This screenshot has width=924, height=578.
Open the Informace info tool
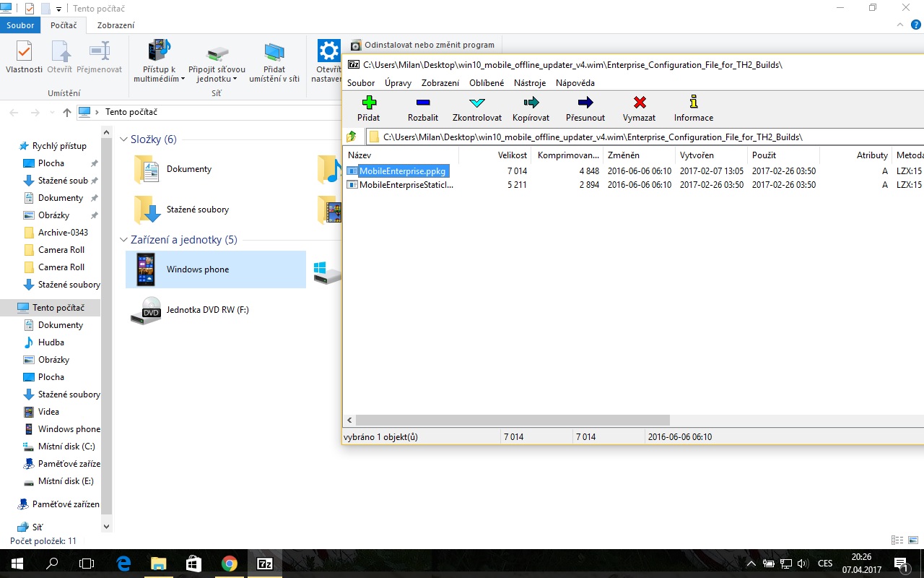point(693,103)
